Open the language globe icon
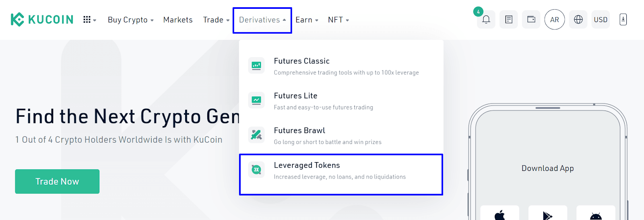The height and width of the screenshot is (220, 644). tap(578, 19)
